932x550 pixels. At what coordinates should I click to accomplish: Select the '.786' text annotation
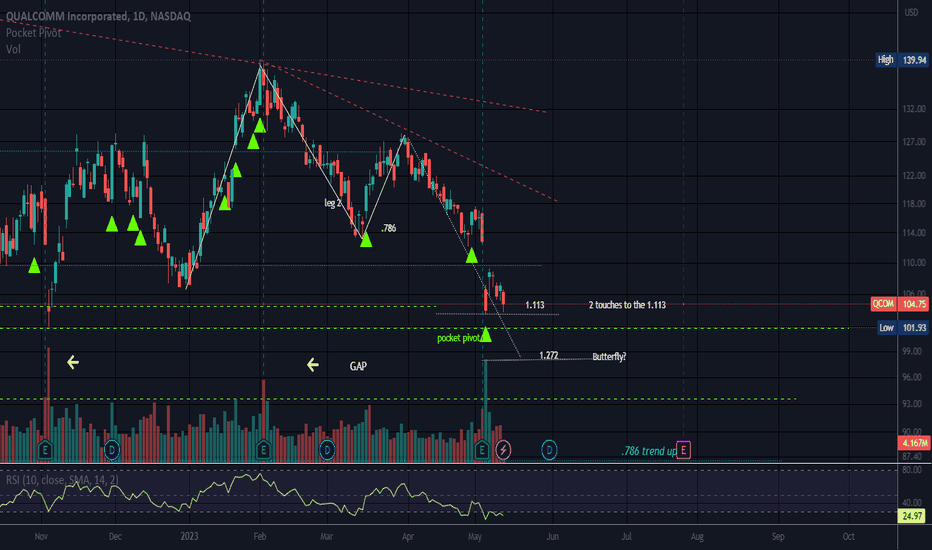coord(388,228)
